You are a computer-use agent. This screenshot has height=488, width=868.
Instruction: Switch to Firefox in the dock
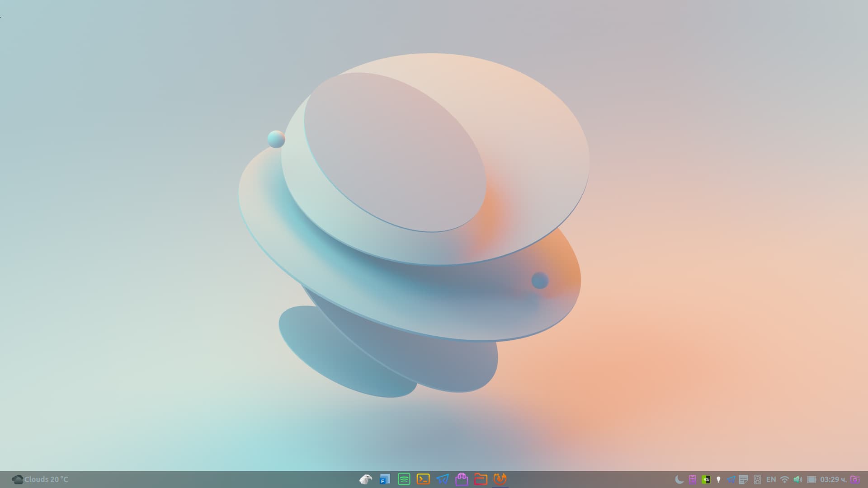(500, 479)
